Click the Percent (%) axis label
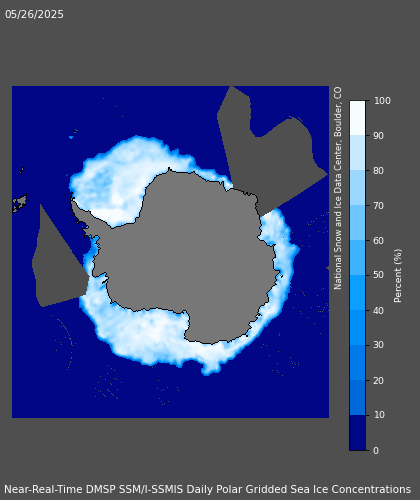 pyautogui.click(x=398, y=276)
